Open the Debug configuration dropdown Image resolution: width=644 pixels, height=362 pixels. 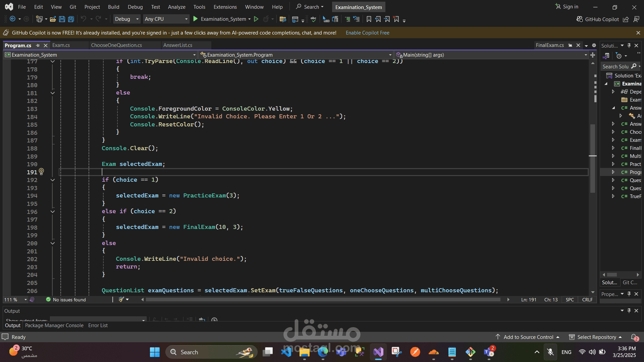[127, 19]
